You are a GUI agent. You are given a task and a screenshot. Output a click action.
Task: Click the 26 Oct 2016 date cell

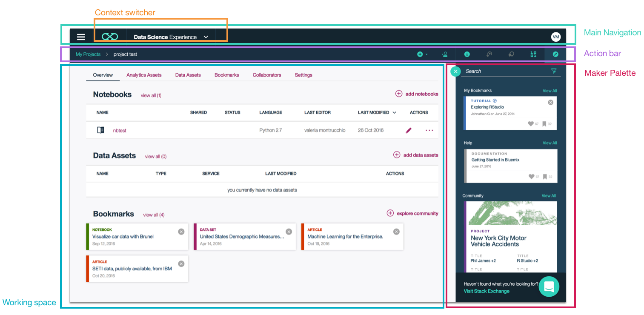coord(371,130)
